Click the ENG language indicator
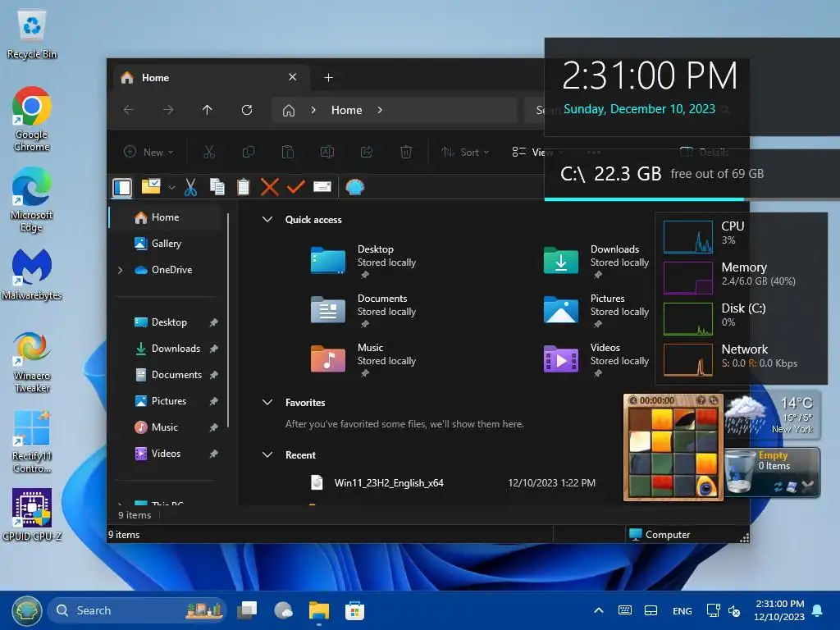 (x=682, y=610)
